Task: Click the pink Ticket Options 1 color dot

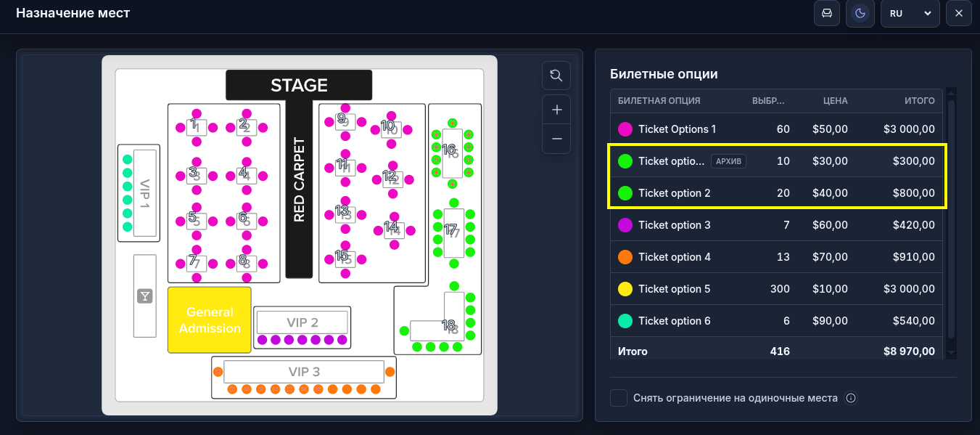Action: (625, 129)
